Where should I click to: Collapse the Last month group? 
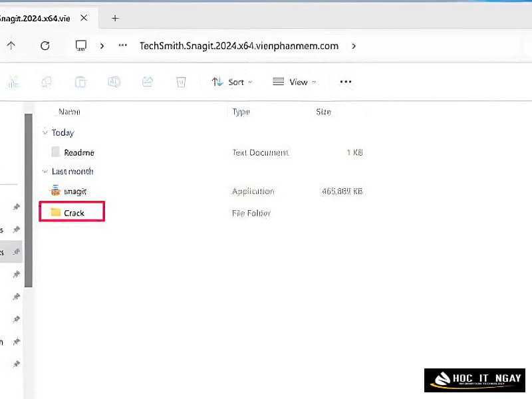[45, 172]
